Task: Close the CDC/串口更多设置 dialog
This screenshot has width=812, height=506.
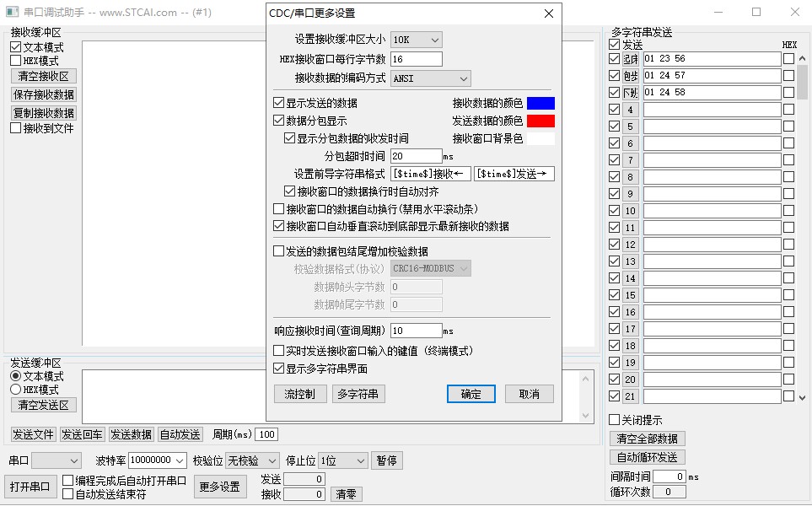Action: click(x=549, y=13)
